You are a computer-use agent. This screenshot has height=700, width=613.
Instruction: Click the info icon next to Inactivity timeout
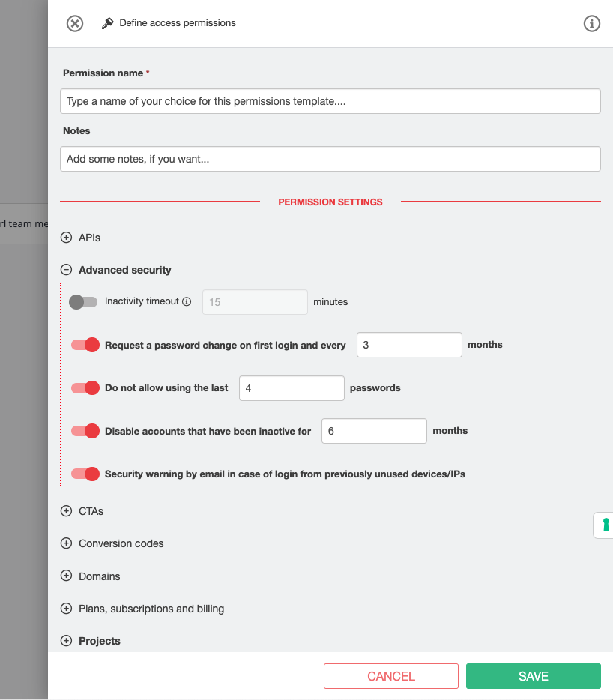(187, 301)
